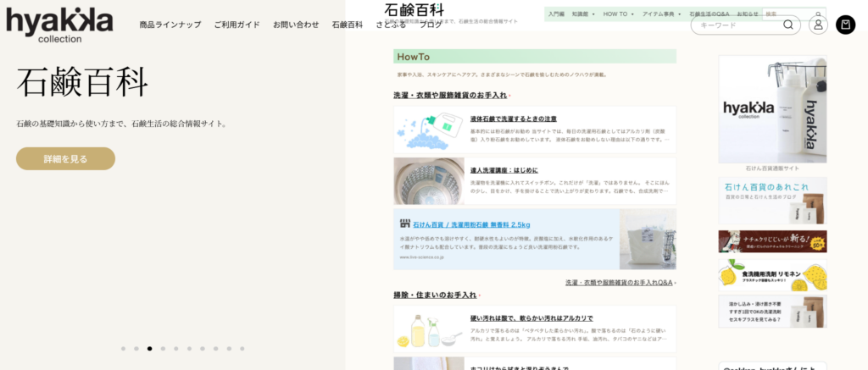Click the powder soap bag product photo
868x370 pixels.
(x=647, y=239)
